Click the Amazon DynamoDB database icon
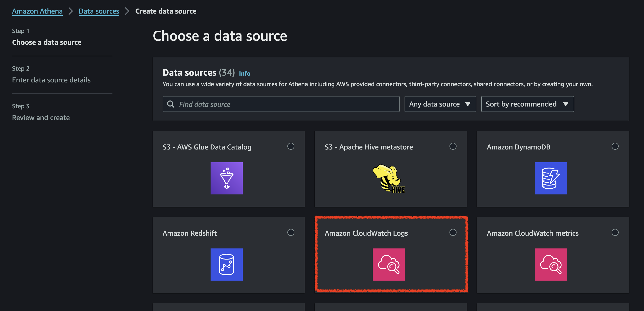 click(x=551, y=178)
